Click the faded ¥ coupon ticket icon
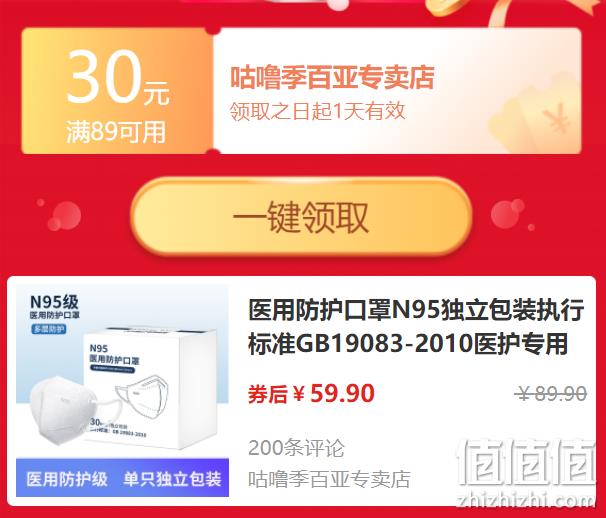Screen dimensions: 606x518 (535, 116)
